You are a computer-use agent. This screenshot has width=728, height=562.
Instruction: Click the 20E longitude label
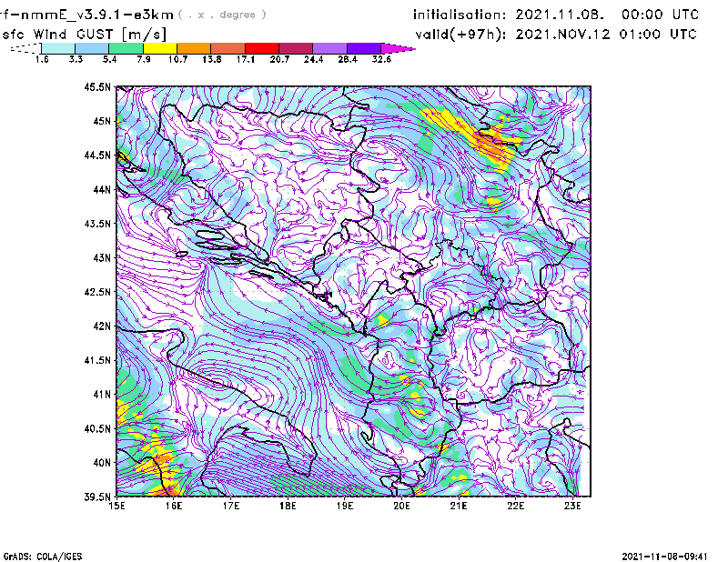pos(401,506)
